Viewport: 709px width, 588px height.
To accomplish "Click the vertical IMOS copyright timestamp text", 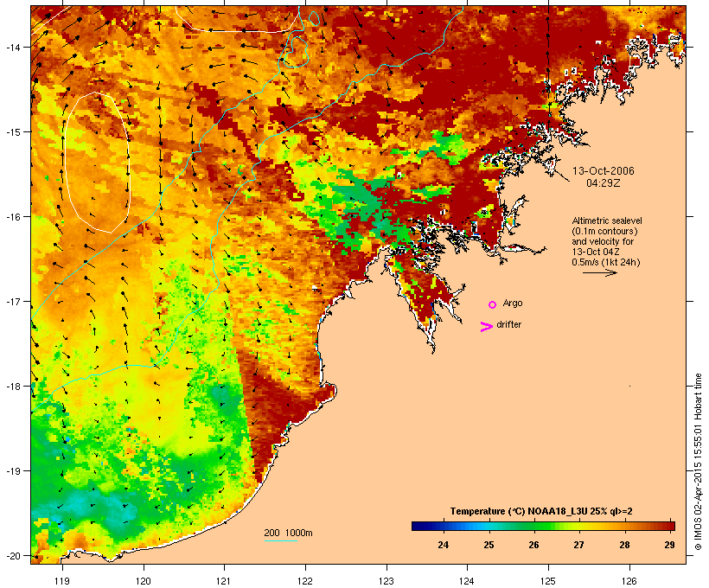I will click(x=698, y=462).
